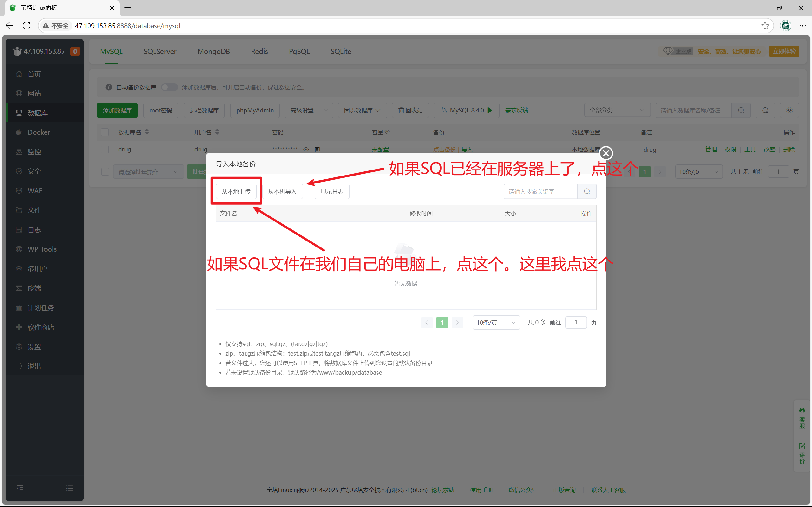
Task: Expand the 高级设置 dropdown arrow
Action: tap(326, 110)
